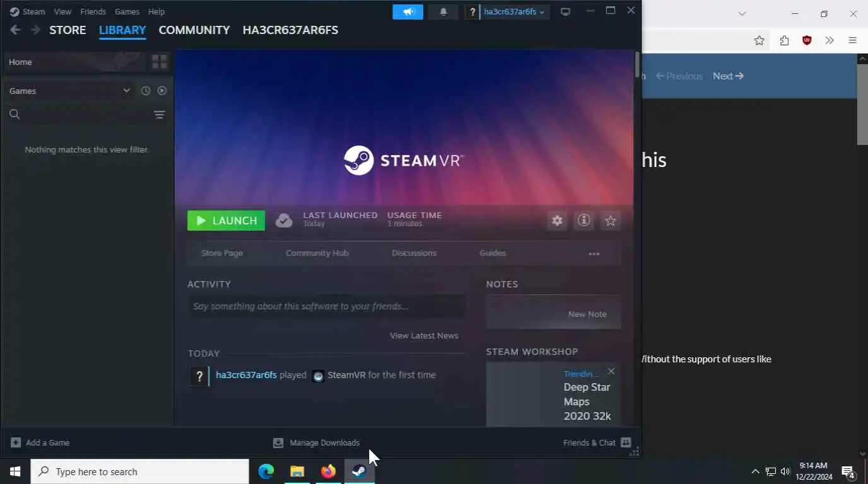Image resolution: width=868 pixels, height=484 pixels.
Task: Open Deep Star Maps 2020 32k workshop item
Action: pos(587,401)
